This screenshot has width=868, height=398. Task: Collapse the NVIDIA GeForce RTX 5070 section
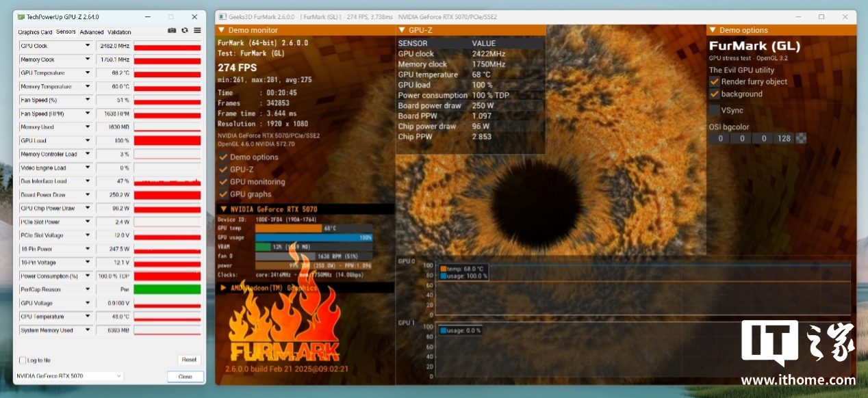223,209
